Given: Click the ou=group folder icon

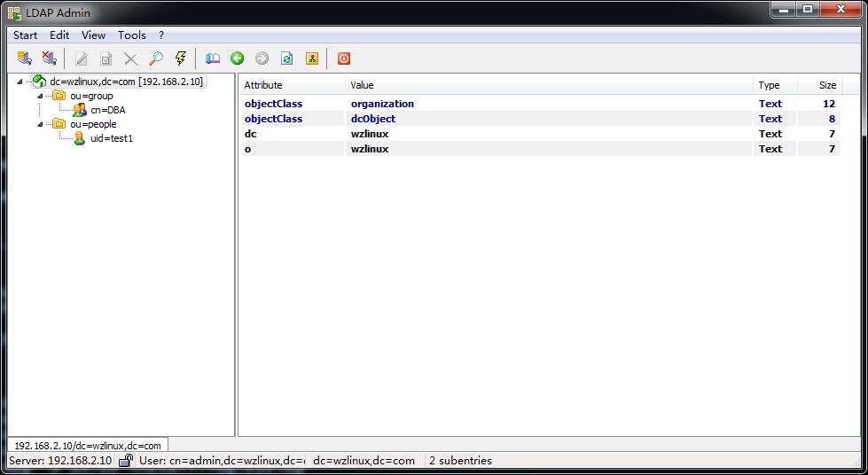Looking at the screenshot, I should [59, 95].
